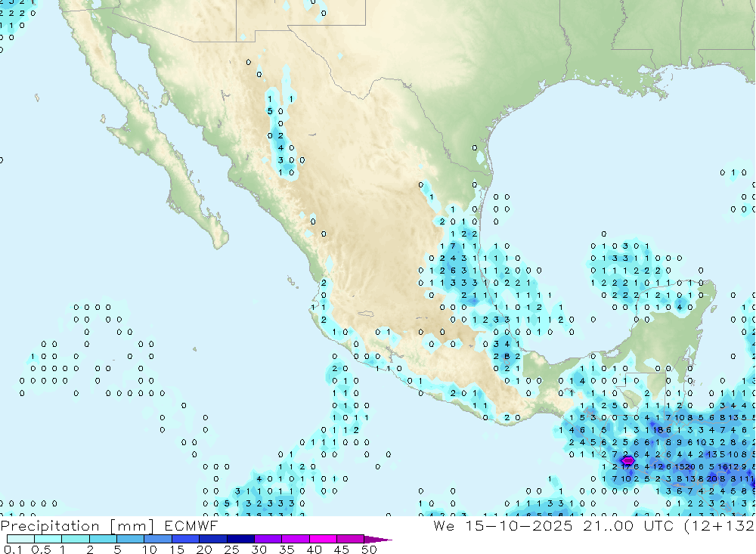This screenshot has width=756, height=554.
Task: Click the 35–40 mm purple legend swatch
Action: [x=296, y=539]
